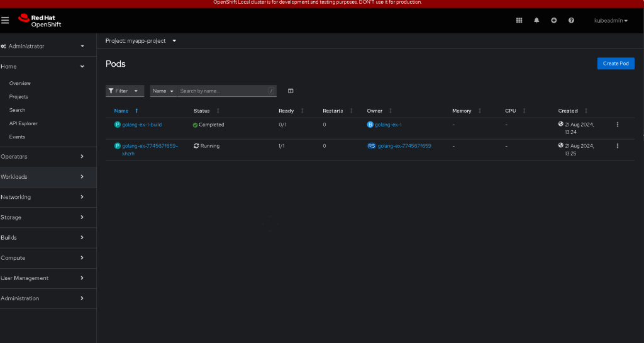Sort by the Status column
The width and height of the screenshot is (644, 343).
click(206, 111)
